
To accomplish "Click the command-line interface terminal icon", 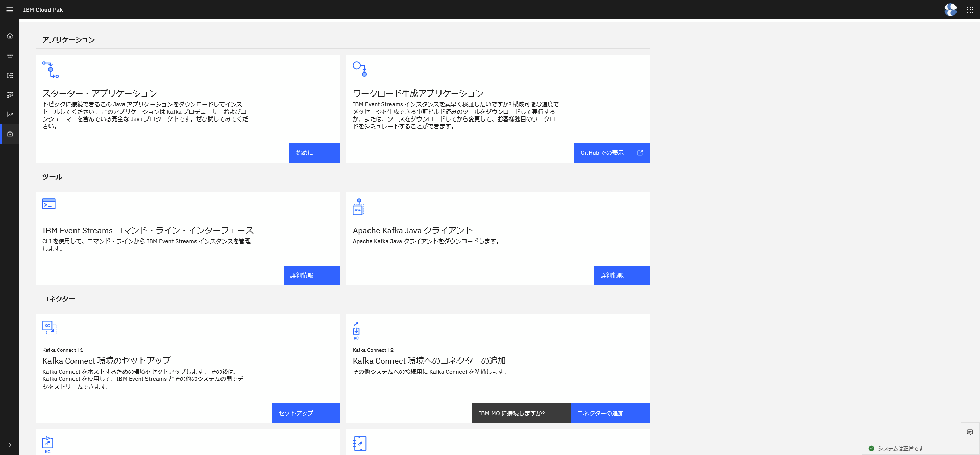I will pyautogui.click(x=49, y=204).
